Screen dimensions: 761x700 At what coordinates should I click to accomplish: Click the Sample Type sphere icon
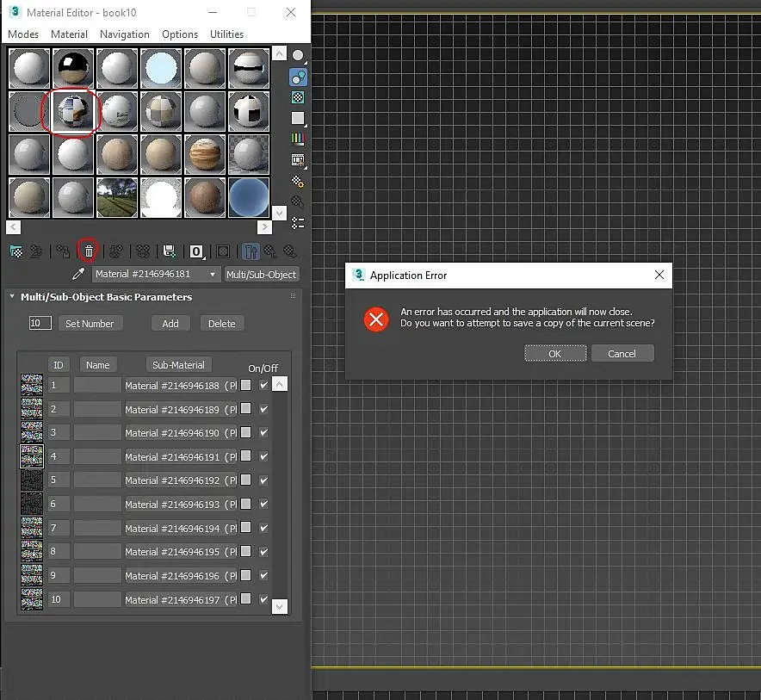pos(298,56)
